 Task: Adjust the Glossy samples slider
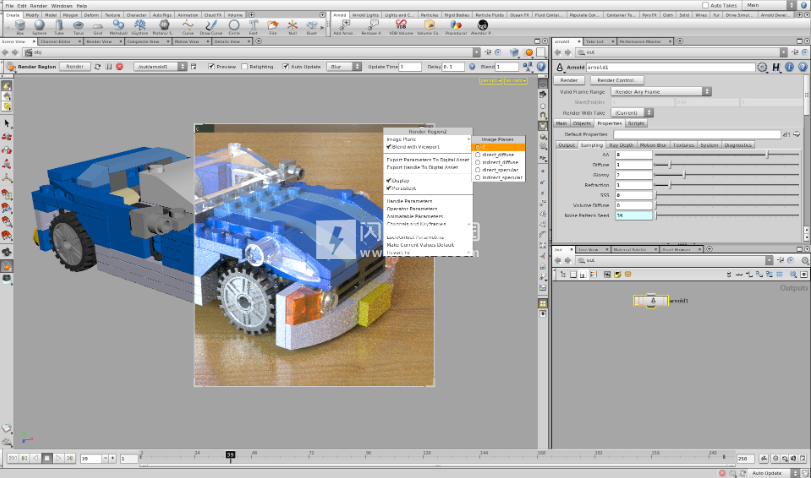tap(728, 175)
